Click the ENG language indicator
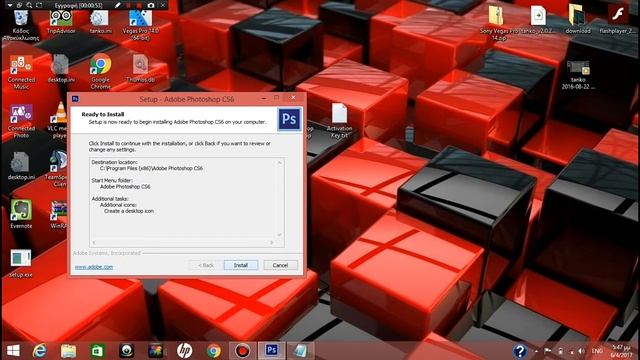This screenshot has height=360, width=640. (597, 351)
